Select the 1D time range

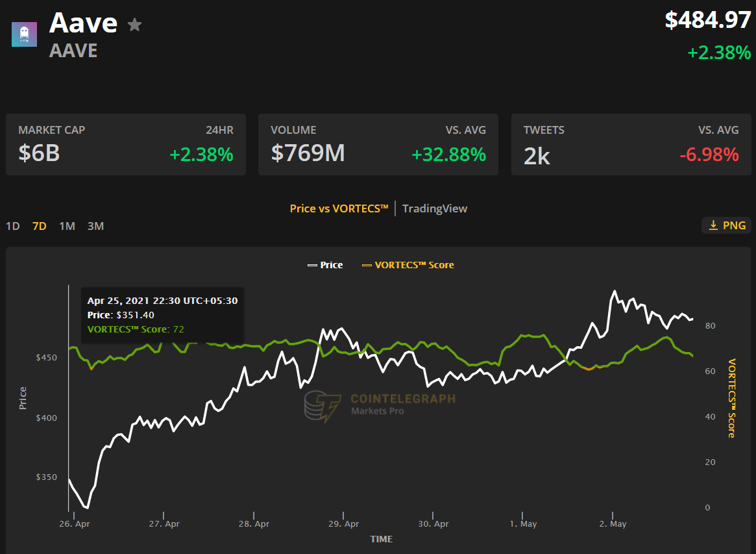(13, 226)
